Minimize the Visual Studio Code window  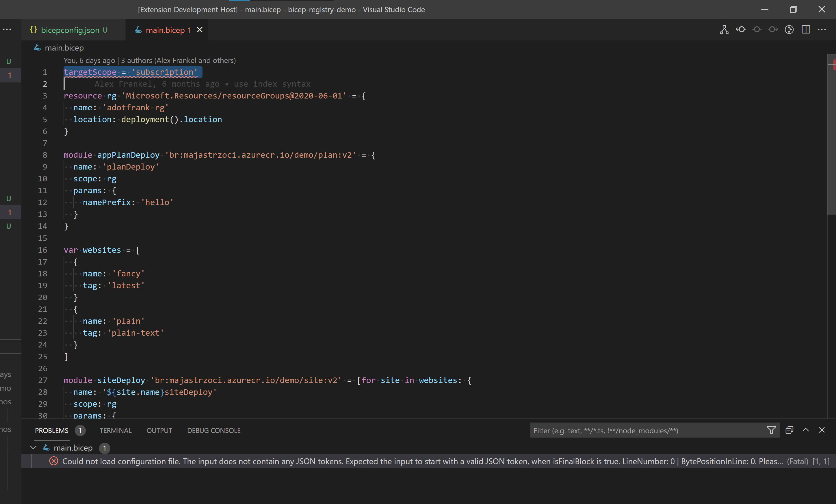pyautogui.click(x=765, y=10)
